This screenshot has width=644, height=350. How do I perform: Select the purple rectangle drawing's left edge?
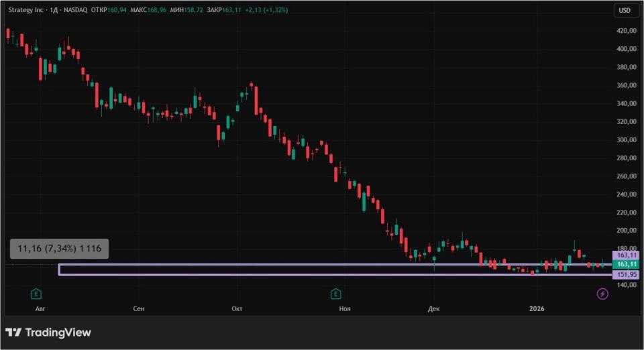pyautogui.click(x=59, y=270)
